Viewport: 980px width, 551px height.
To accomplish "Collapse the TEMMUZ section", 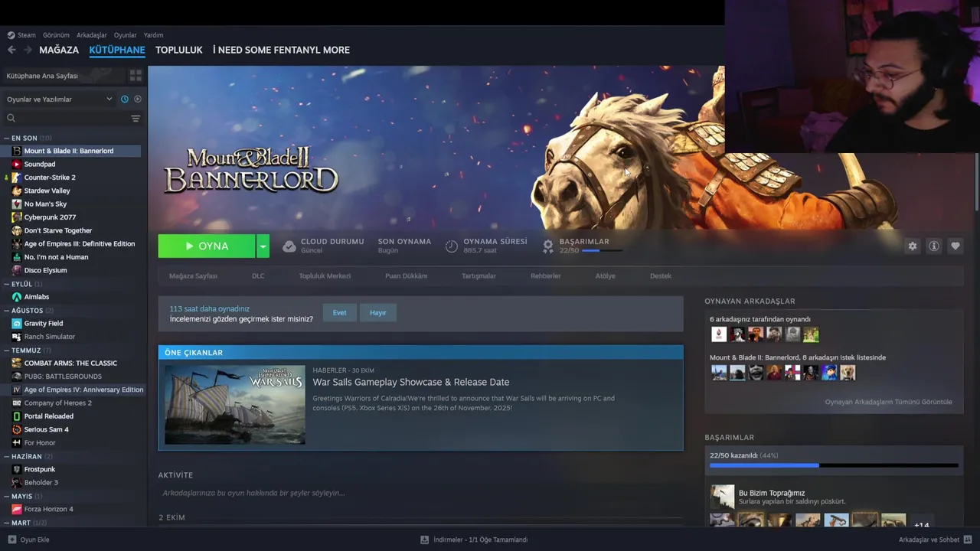I will [x=6, y=350].
